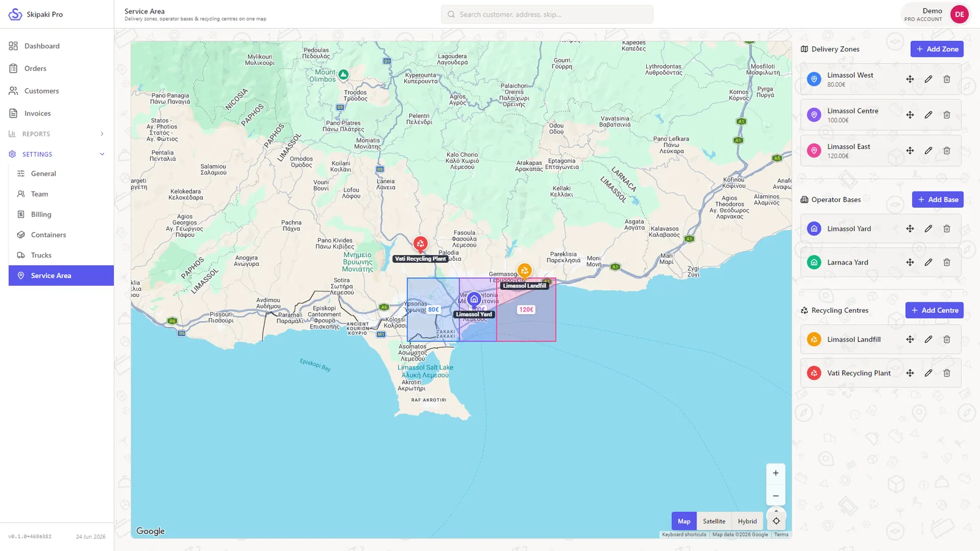Click the Add Zone button
Image resolution: width=980 pixels, height=551 pixels.
(937, 49)
